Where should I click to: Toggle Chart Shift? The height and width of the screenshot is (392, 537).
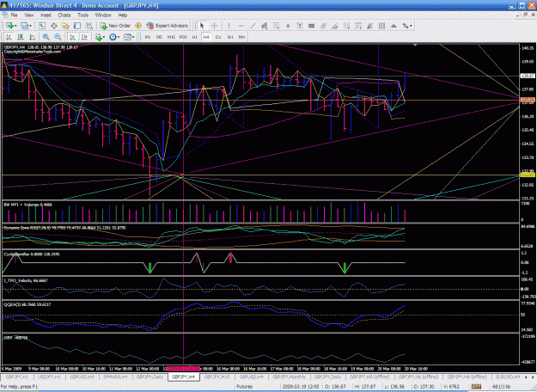(x=84, y=37)
